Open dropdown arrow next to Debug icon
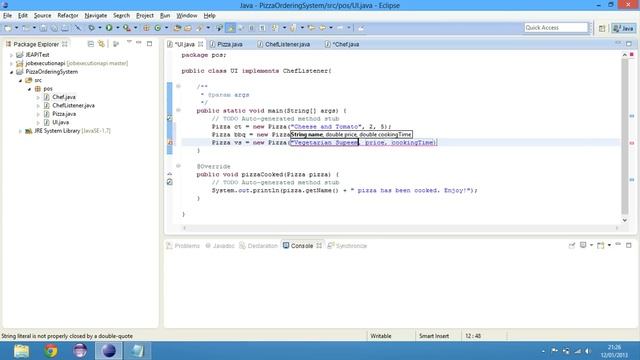This screenshot has height=360, width=640. (x=100, y=28)
